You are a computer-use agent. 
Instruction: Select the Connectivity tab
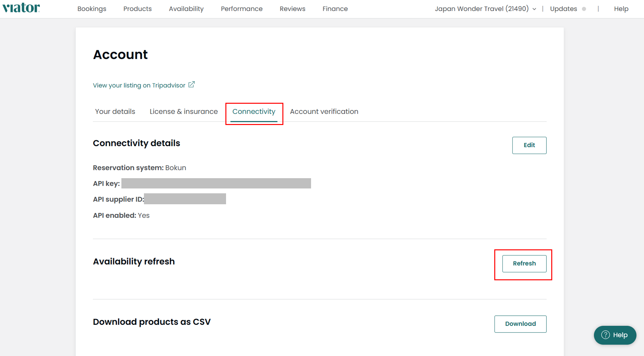tap(254, 111)
